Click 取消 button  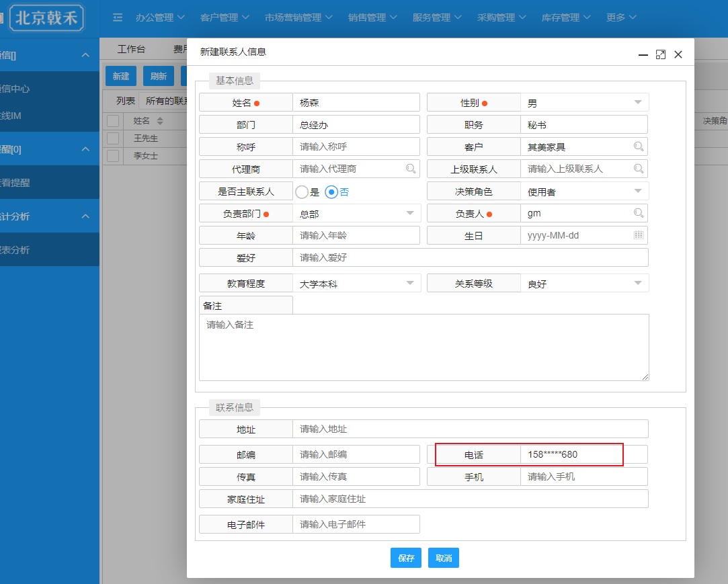444,558
